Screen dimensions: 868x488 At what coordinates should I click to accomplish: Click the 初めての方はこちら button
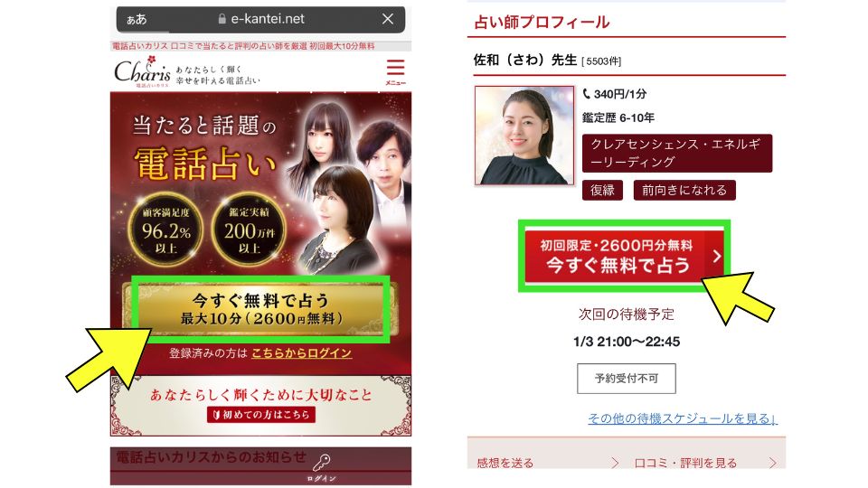tap(261, 415)
